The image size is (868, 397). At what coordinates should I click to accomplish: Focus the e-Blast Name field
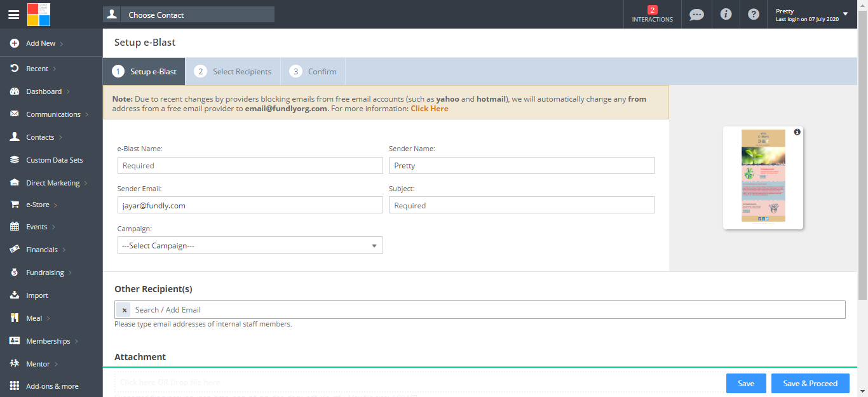pyautogui.click(x=250, y=165)
